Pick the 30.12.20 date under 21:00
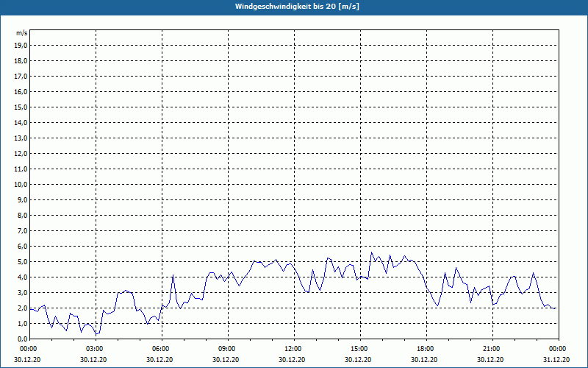The height and width of the screenshot is (368, 588). pyautogui.click(x=490, y=359)
